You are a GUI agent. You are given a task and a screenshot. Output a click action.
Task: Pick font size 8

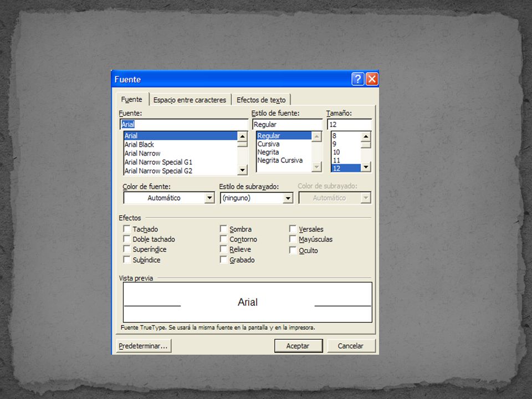pos(346,136)
